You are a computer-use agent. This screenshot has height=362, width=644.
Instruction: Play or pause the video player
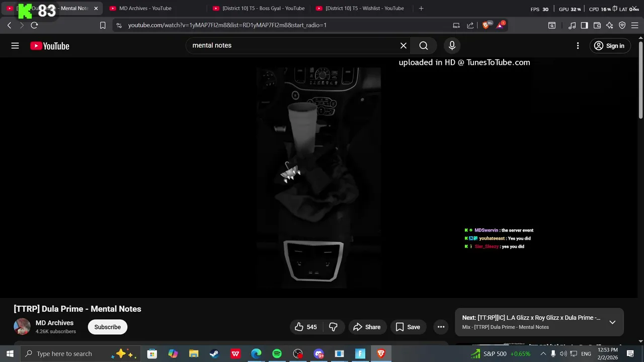click(x=318, y=177)
